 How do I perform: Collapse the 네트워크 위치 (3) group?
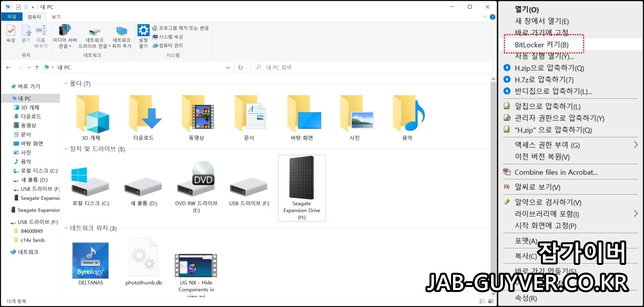66,228
